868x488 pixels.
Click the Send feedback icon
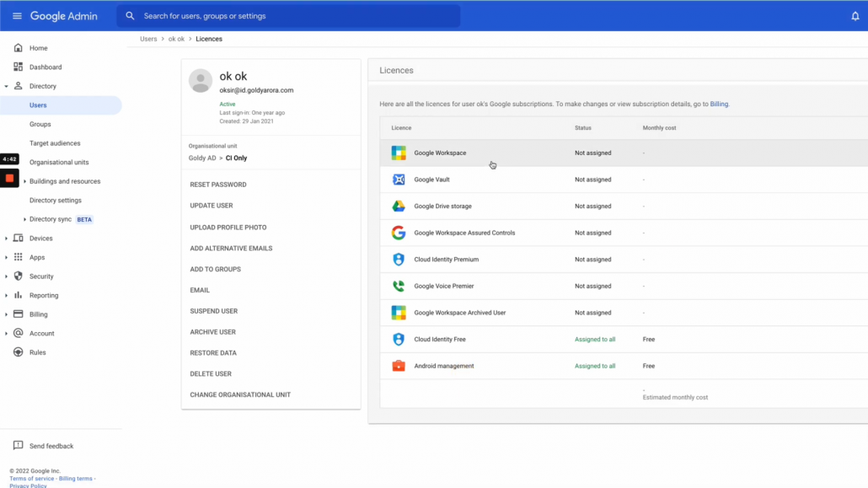(19, 445)
